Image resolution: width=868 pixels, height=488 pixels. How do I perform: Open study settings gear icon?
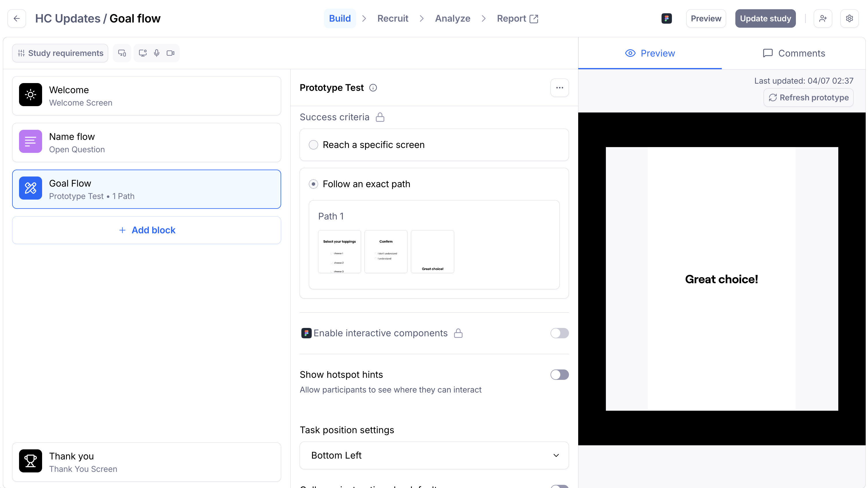pyautogui.click(x=850, y=18)
